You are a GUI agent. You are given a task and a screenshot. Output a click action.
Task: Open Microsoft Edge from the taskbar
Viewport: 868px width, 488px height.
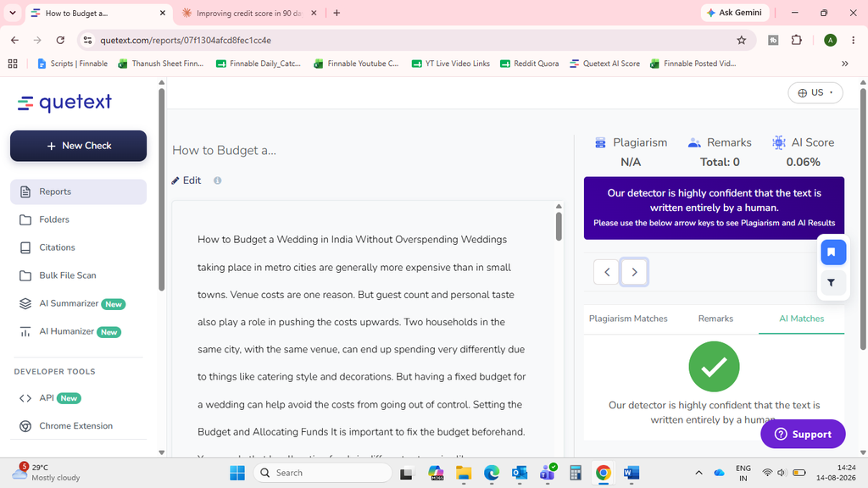[492, 473]
